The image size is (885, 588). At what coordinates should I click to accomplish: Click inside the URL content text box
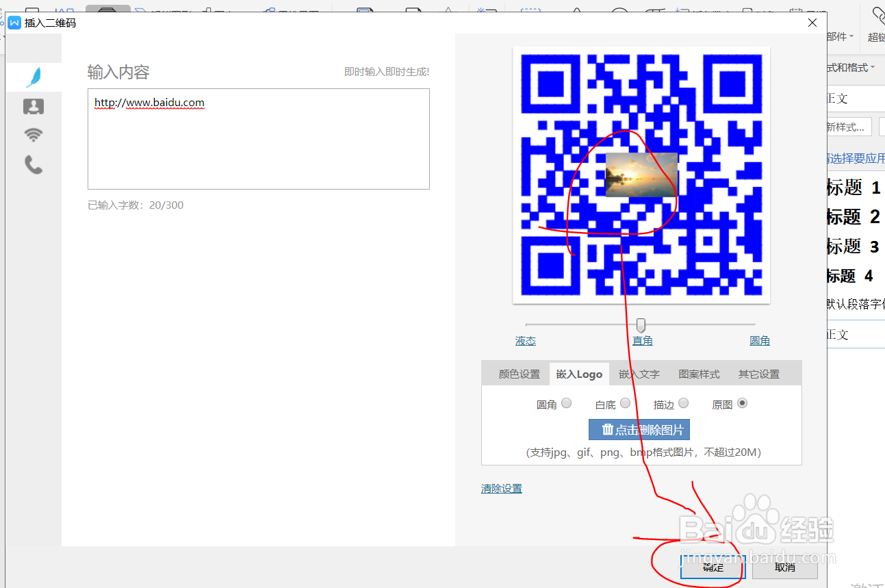[259, 139]
